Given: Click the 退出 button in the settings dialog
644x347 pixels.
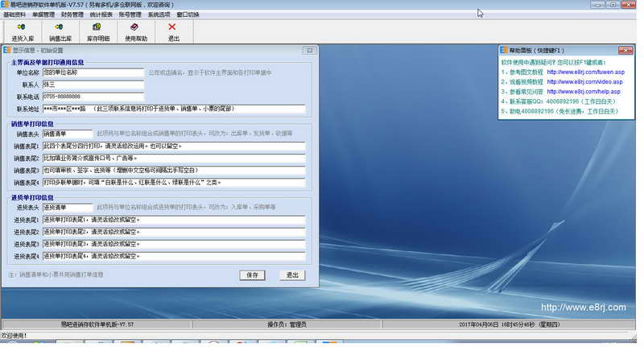Looking at the screenshot, I should pyautogui.click(x=292, y=275).
